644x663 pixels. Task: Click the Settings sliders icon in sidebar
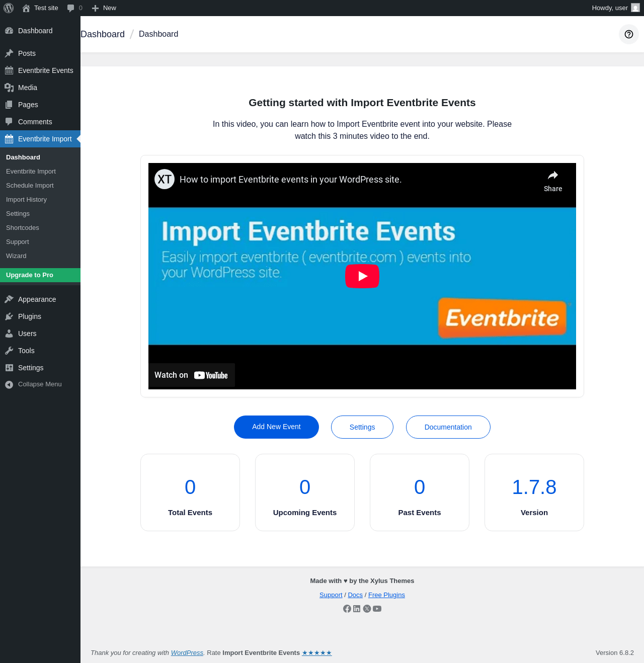click(9, 368)
